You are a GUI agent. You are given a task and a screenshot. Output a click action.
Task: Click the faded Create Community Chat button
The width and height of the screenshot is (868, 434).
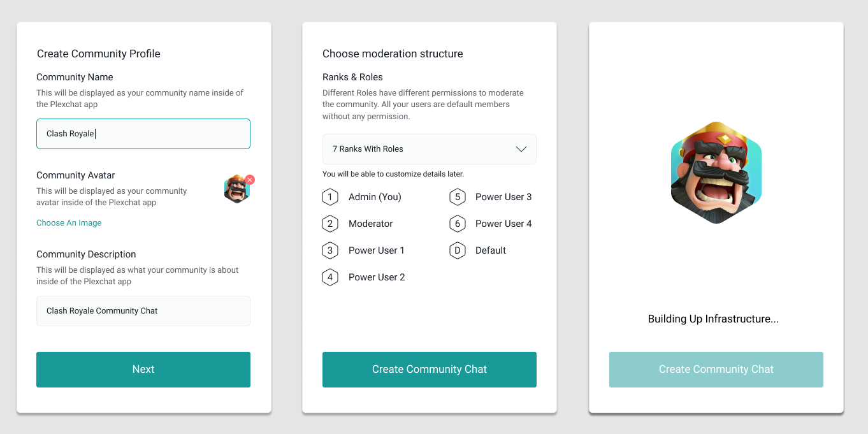[x=716, y=370]
